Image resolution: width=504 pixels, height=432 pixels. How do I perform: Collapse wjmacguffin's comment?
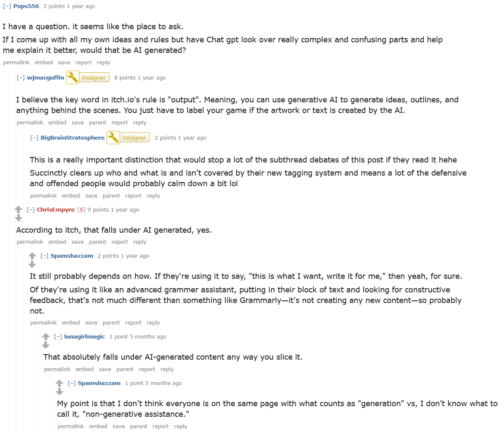coord(21,78)
